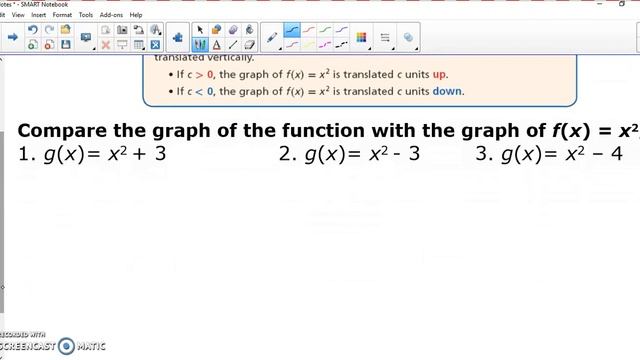
Task: Click the 'Compare the graph of the function' heading
Action: click(328, 131)
